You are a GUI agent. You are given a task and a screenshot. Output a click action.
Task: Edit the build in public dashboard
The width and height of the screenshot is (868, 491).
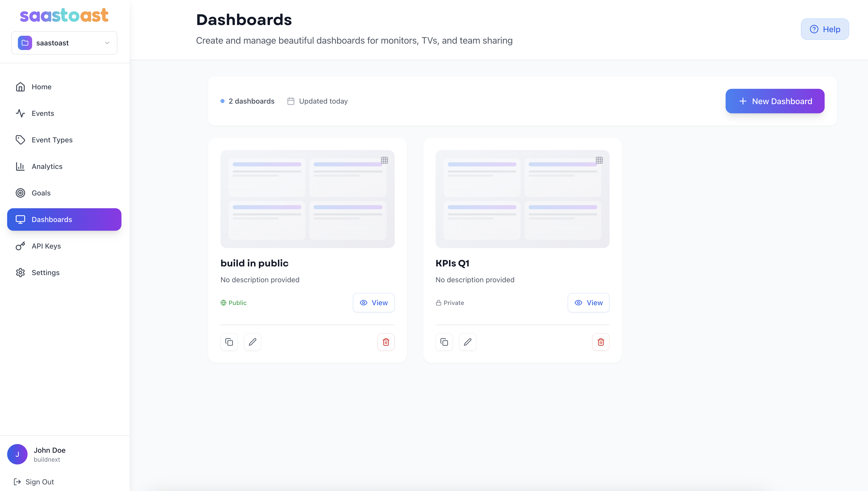pos(253,342)
